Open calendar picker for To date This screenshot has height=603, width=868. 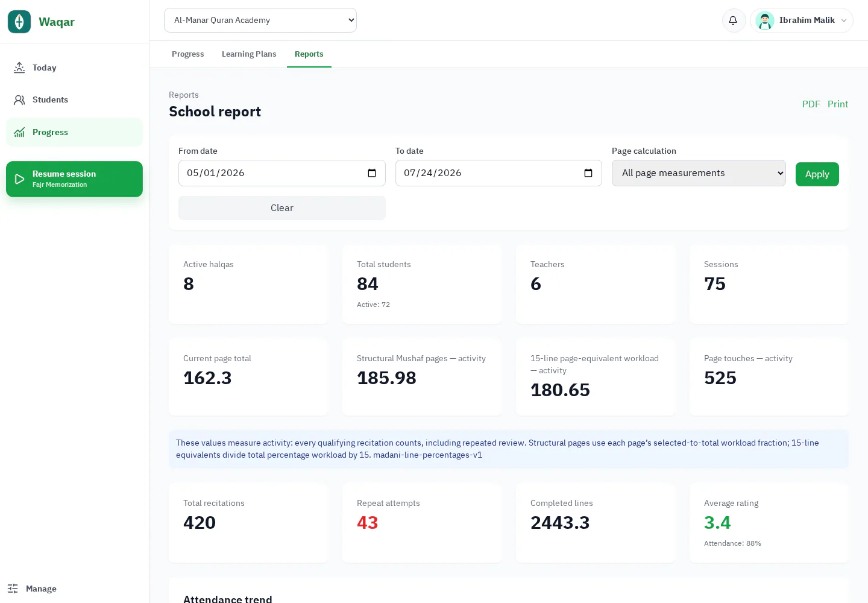(588, 173)
